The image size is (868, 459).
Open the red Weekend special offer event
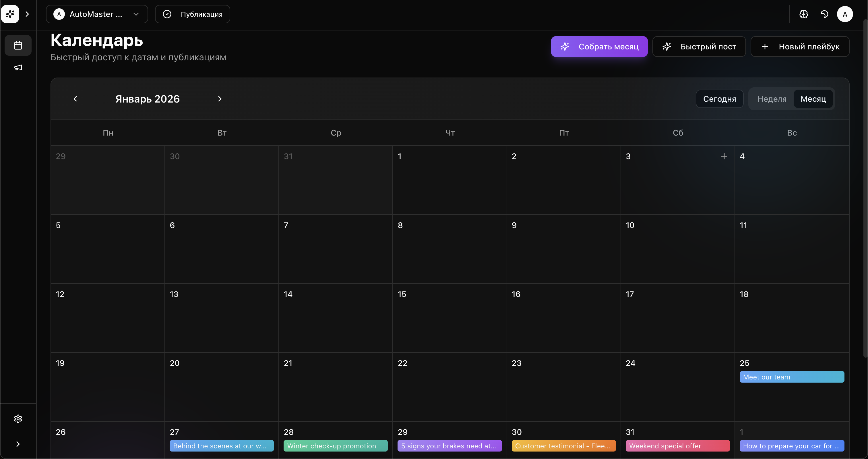tap(677, 446)
